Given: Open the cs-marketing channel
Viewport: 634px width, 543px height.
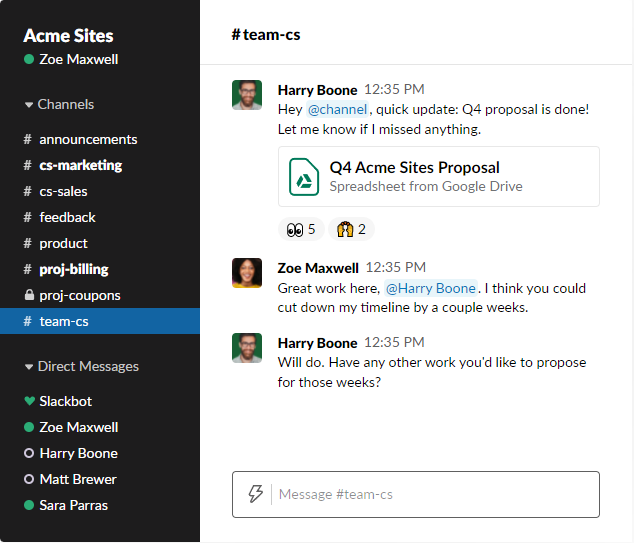Looking at the screenshot, I should pos(100,165).
